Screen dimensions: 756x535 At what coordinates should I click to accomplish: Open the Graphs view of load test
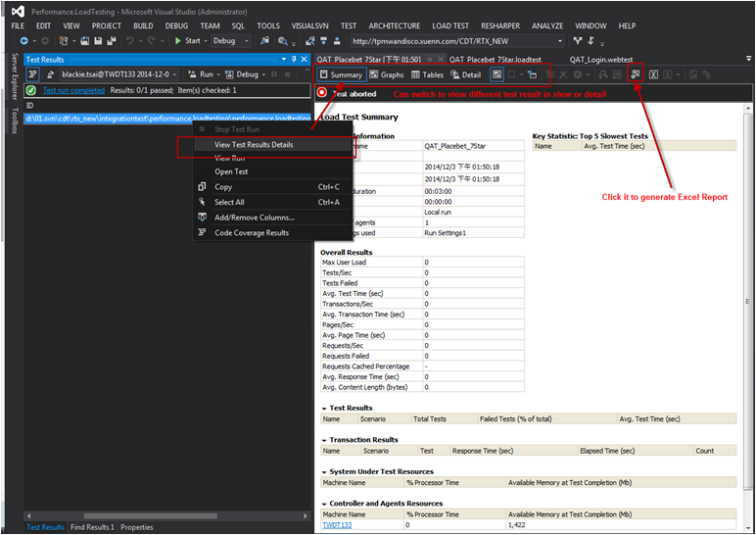386,74
